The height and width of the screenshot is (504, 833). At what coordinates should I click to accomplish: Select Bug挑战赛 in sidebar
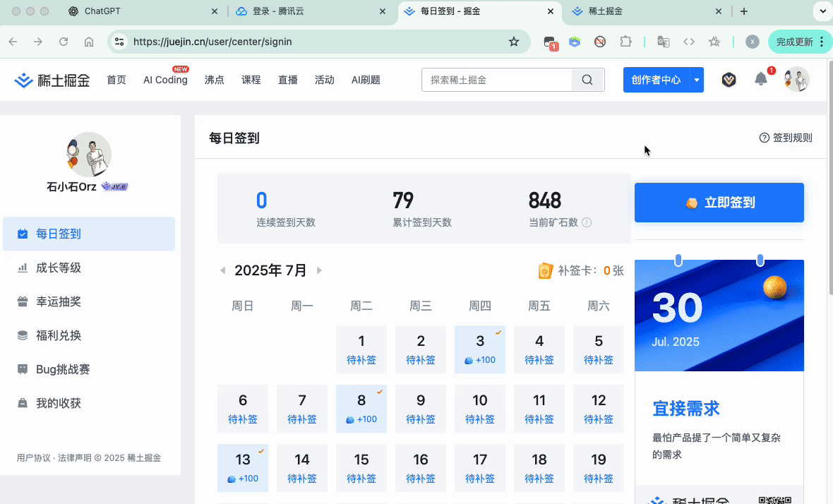tap(89, 369)
